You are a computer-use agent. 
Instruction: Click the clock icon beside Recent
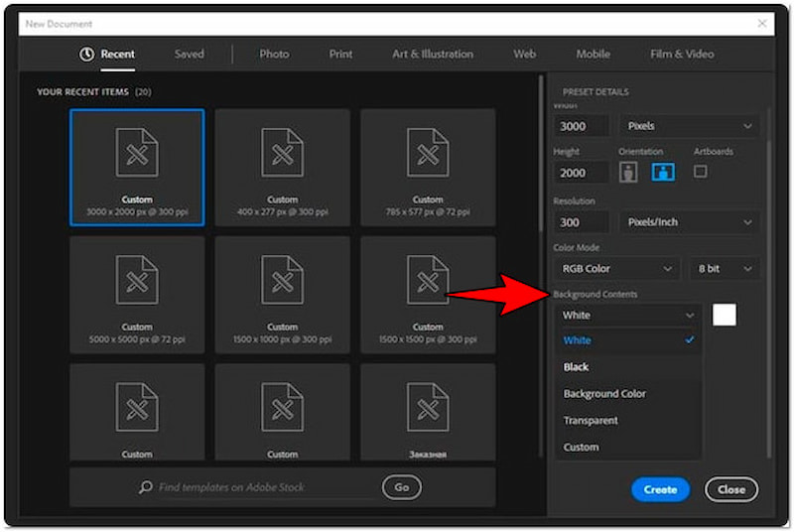pos(87,54)
